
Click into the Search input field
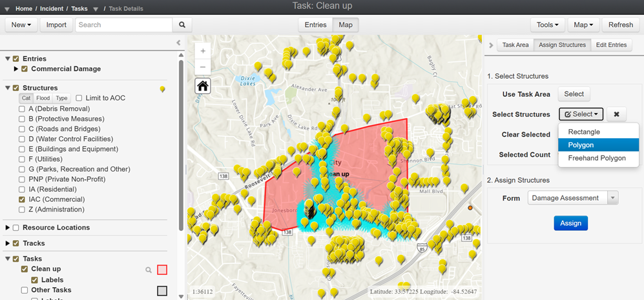coord(123,25)
